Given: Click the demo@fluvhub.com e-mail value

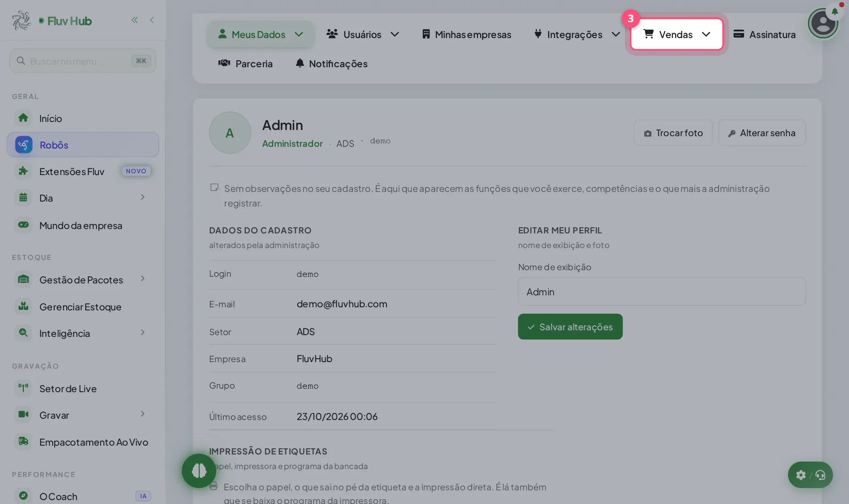Looking at the screenshot, I should [342, 304].
